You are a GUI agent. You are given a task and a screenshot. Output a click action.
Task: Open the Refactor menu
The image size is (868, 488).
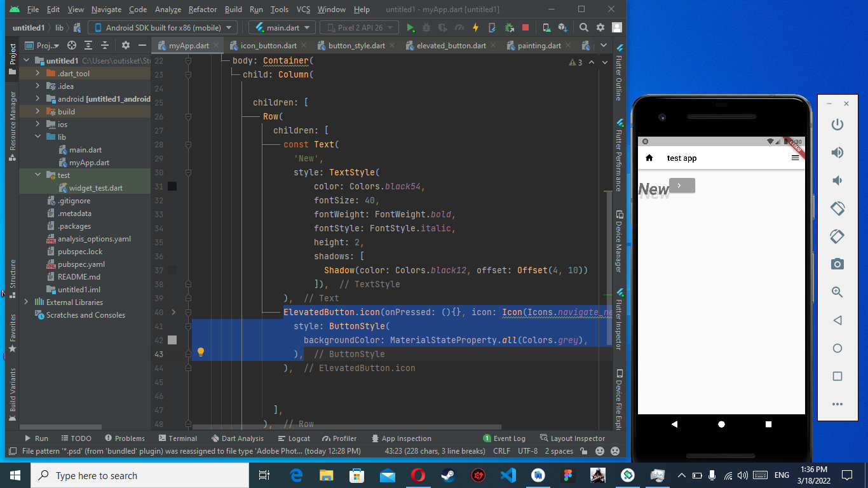203,10
